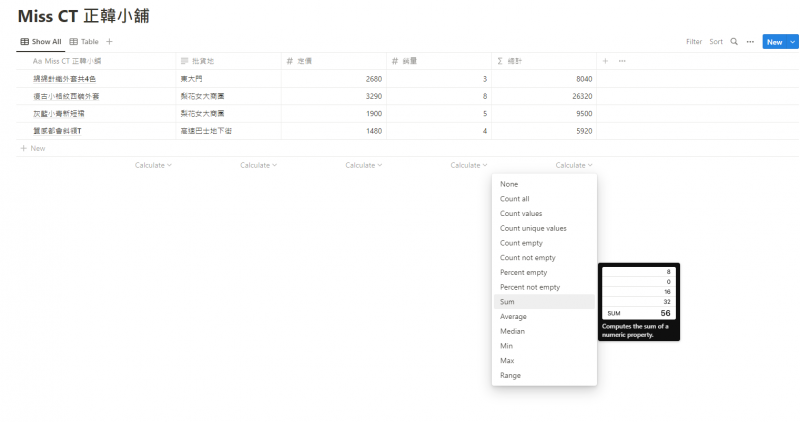Pick Min from the menu

coord(544,346)
